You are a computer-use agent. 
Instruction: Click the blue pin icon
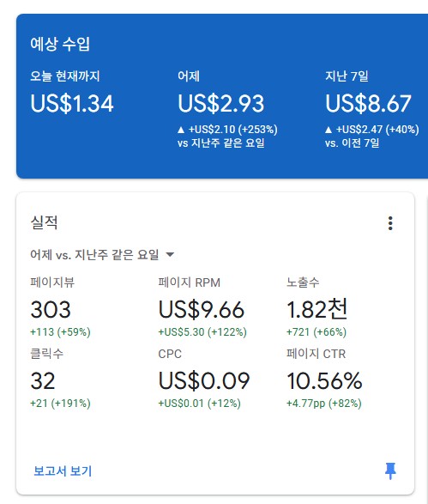click(390, 471)
